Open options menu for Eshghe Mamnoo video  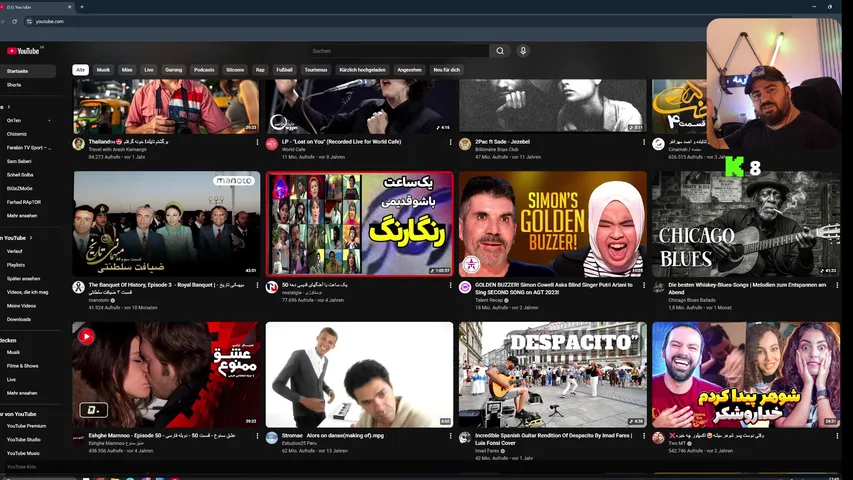pyautogui.click(x=257, y=436)
